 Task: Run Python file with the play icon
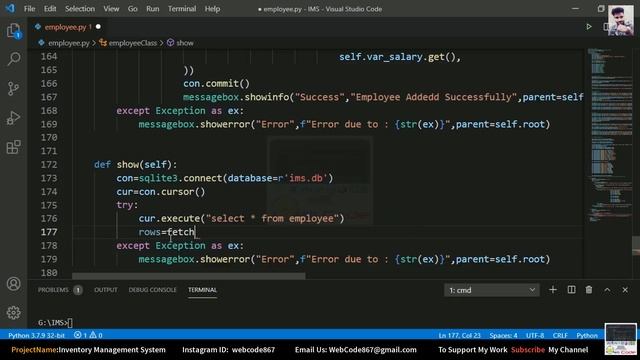[x=589, y=27]
